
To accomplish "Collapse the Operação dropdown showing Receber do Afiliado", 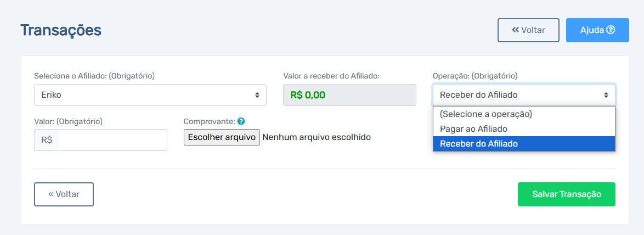I will pyautogui.click(x=524, y=95).
